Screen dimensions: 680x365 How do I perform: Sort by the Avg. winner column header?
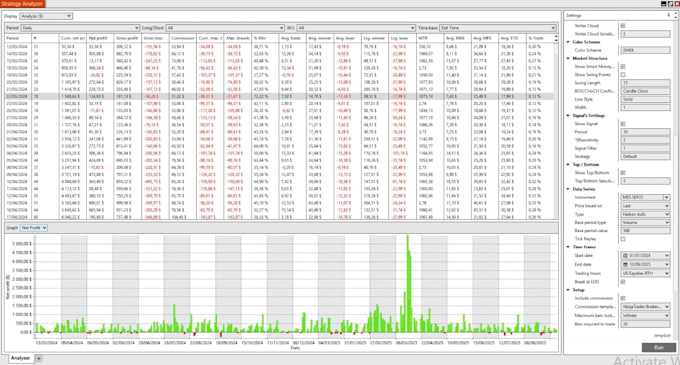point(320,38)
